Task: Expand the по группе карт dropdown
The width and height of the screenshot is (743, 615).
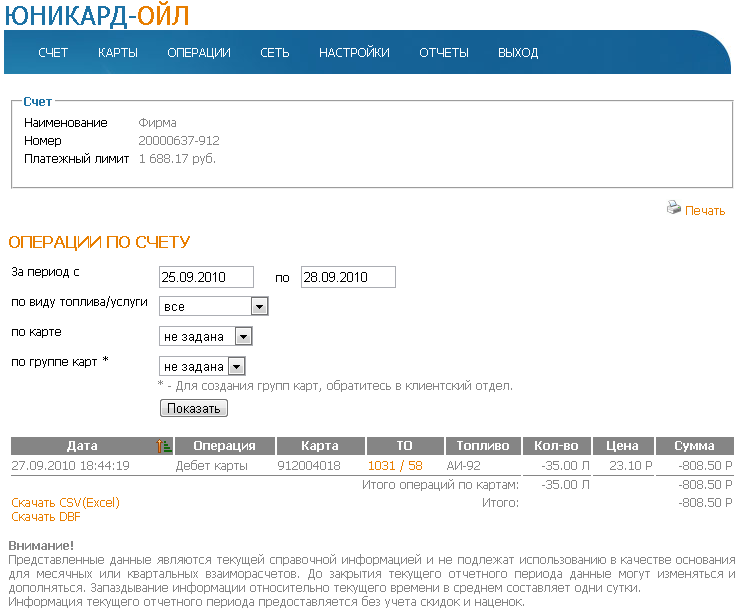Action: coord(202,366)
